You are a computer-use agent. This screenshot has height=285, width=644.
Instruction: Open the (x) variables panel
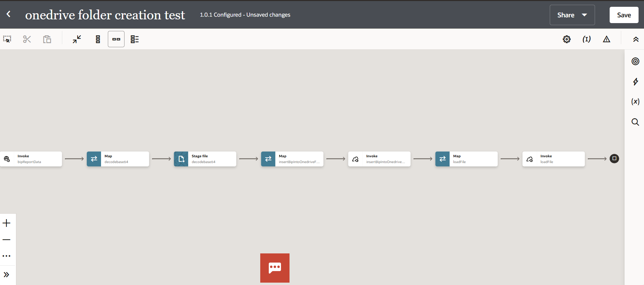635,102
